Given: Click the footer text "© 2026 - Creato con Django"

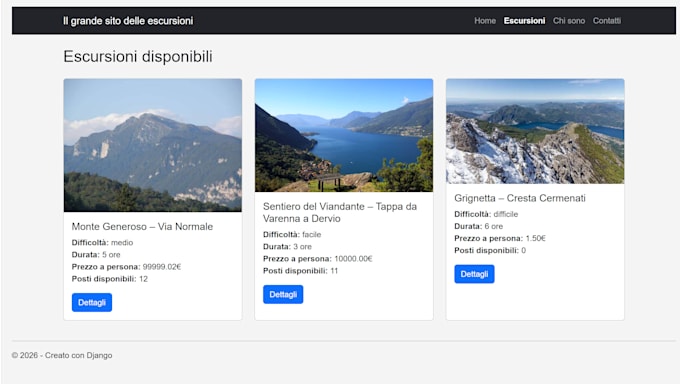Looking at the screenshot, I should point(62,355).
